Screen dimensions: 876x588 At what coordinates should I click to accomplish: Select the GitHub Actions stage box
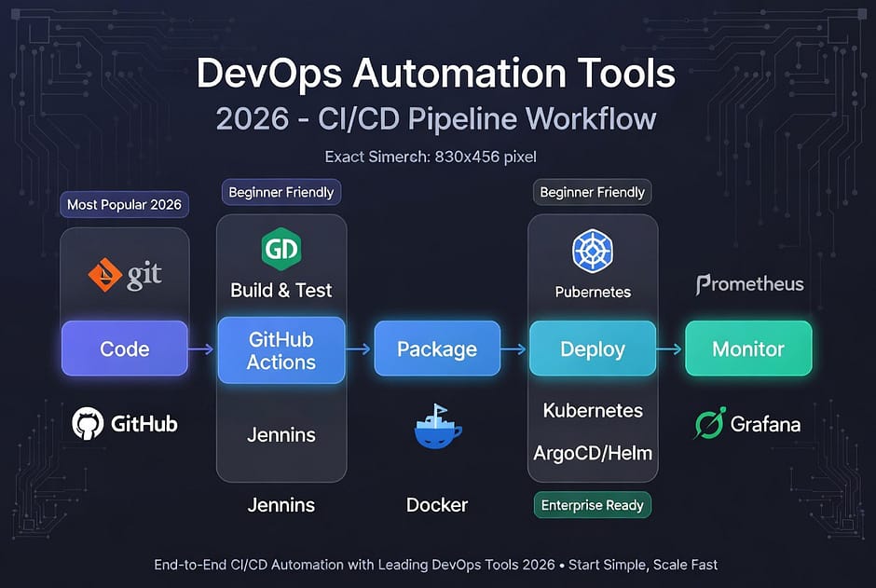[x=281, y=350]
